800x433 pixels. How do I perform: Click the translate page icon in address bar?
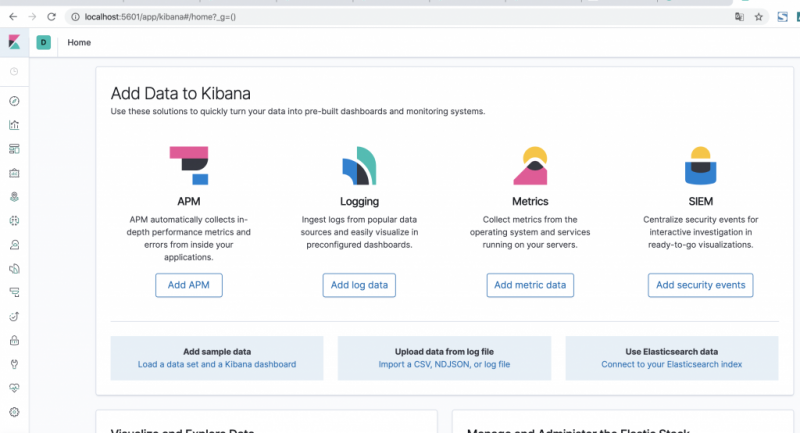739,17
